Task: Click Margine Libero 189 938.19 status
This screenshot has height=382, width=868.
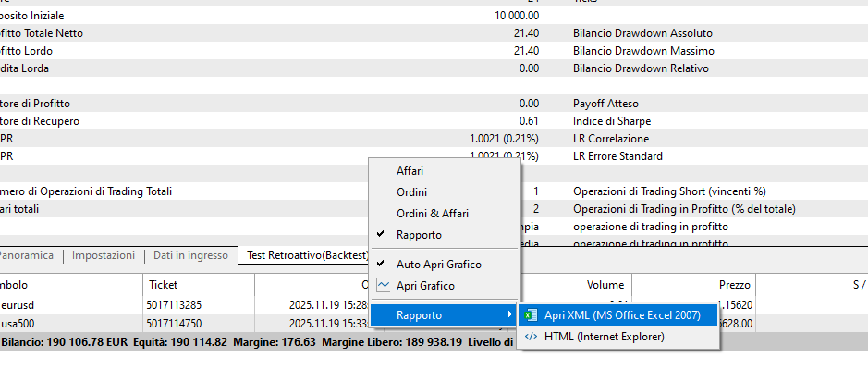Action: (x=391, y=342)
